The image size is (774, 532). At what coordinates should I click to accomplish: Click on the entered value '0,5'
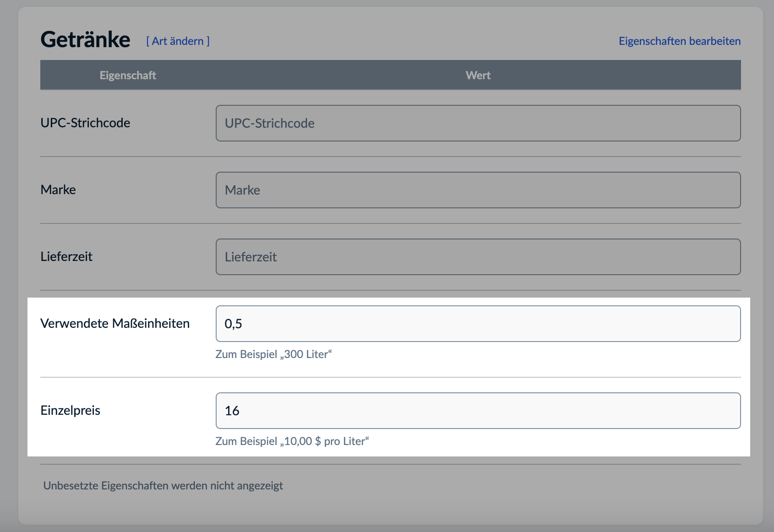click(233, 324)
